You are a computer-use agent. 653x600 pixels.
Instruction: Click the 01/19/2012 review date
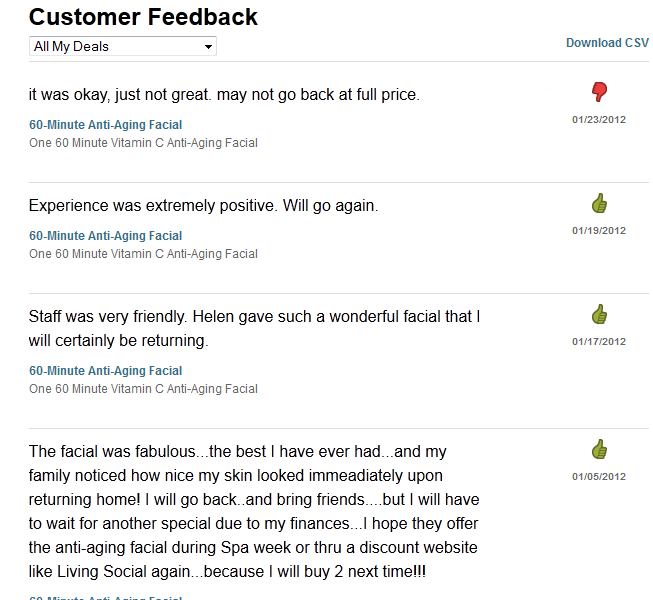(599, 230)
